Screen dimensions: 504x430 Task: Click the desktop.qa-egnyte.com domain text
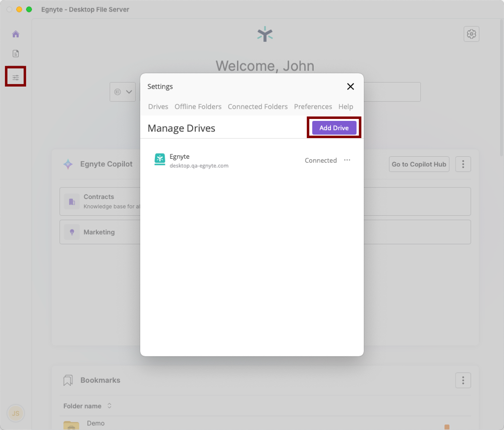coord(199,166)
